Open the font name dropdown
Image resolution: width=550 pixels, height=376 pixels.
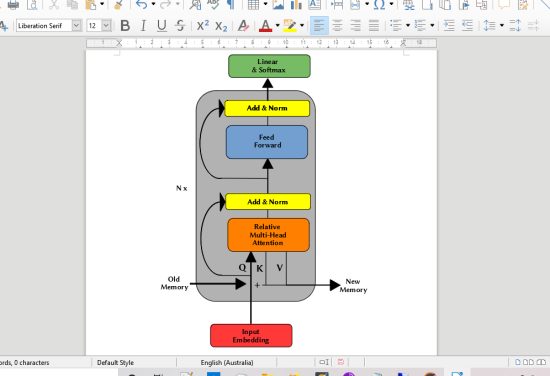point(76,26)
